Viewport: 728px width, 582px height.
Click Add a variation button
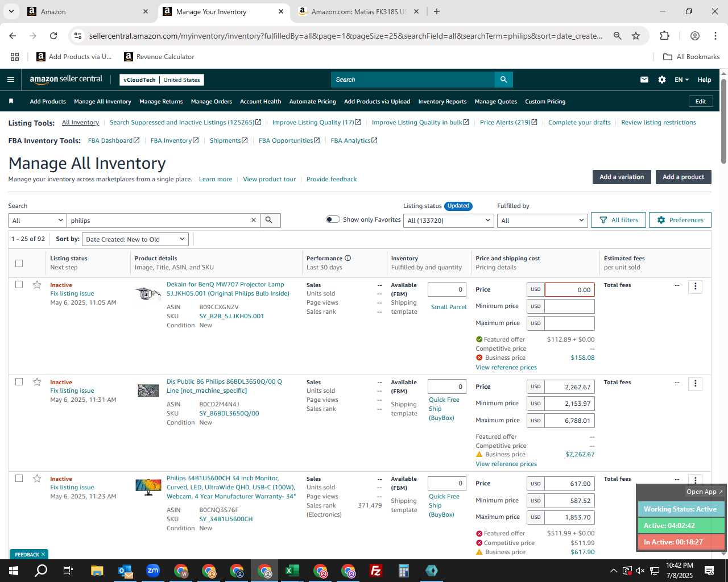[622, 177]
